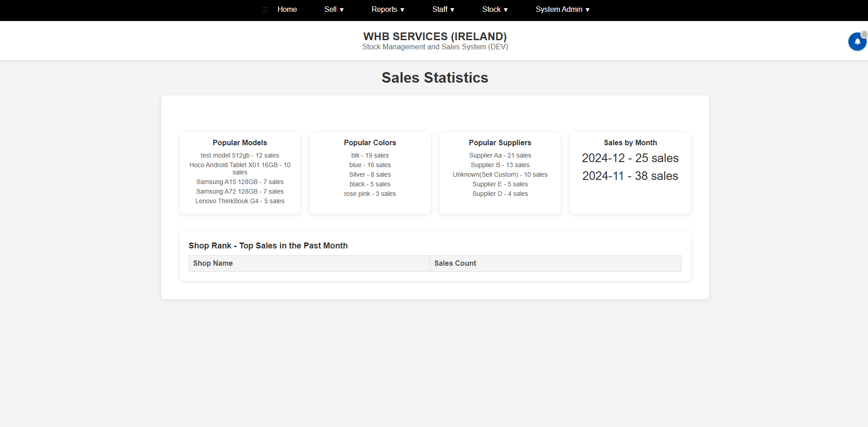Image resolution: width=868 pixels, height=427 pixels.
Task: Click 'Unknown(Sell Custom) - 10 sales'
Action: [500, 175]
